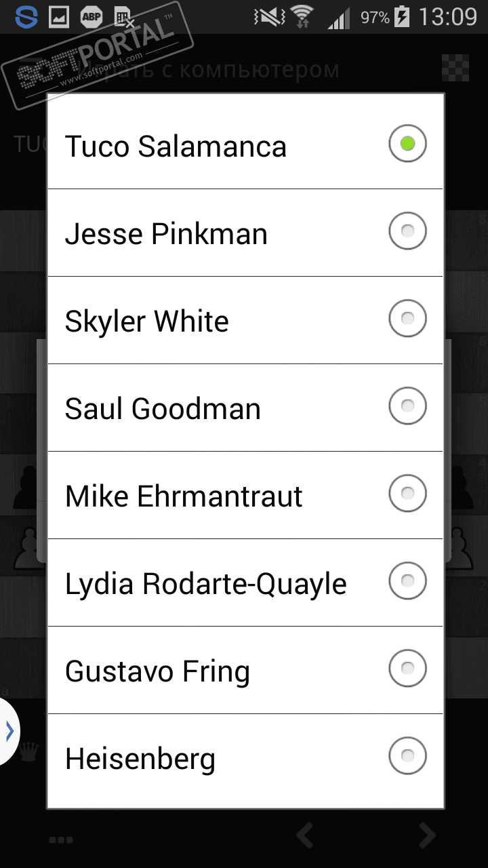Tap the 13:09 clock in status bar

coord(447,16)
